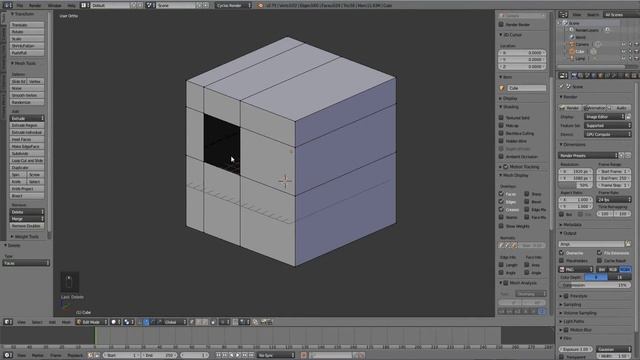Screen dimensions: 640x360
Task: Open the GPU Compute device dropdown
Action: [x=607, y=134]
